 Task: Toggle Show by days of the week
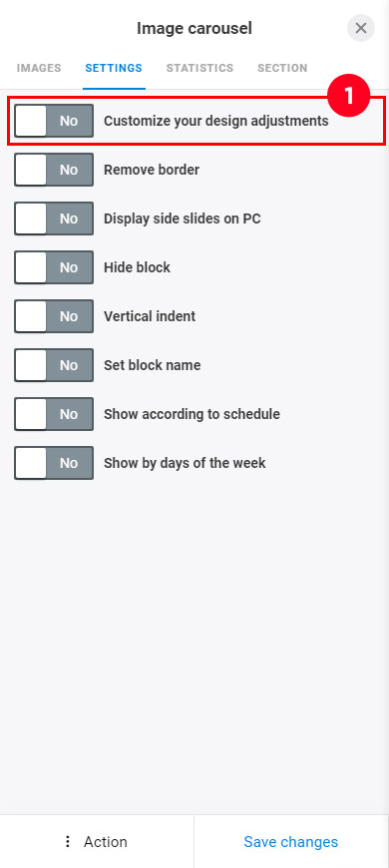54,463
